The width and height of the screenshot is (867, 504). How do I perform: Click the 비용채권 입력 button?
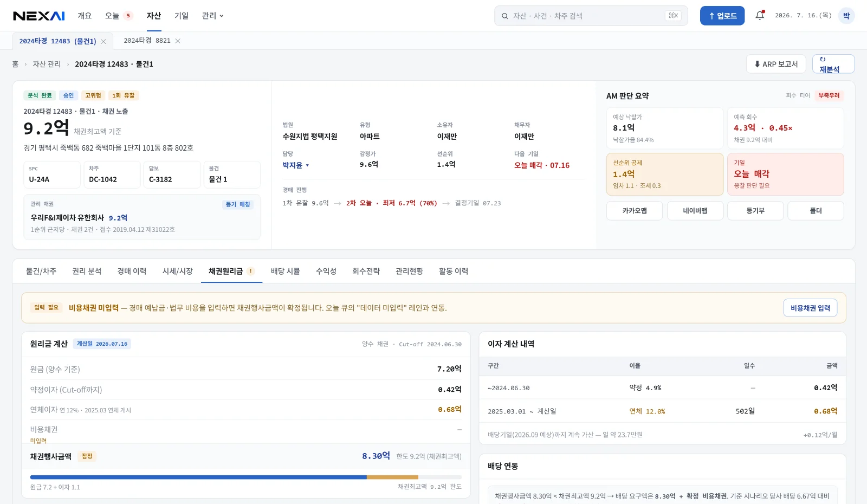pos(810,308)
